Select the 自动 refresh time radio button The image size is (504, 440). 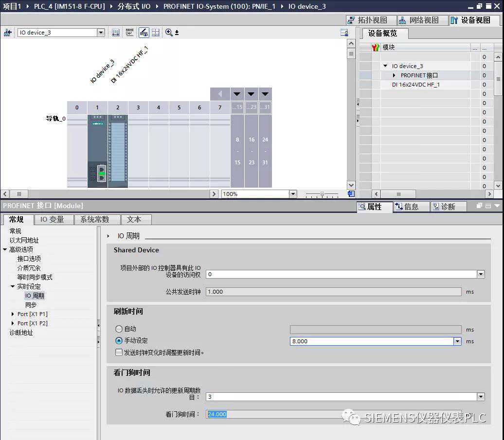[119, 329]
